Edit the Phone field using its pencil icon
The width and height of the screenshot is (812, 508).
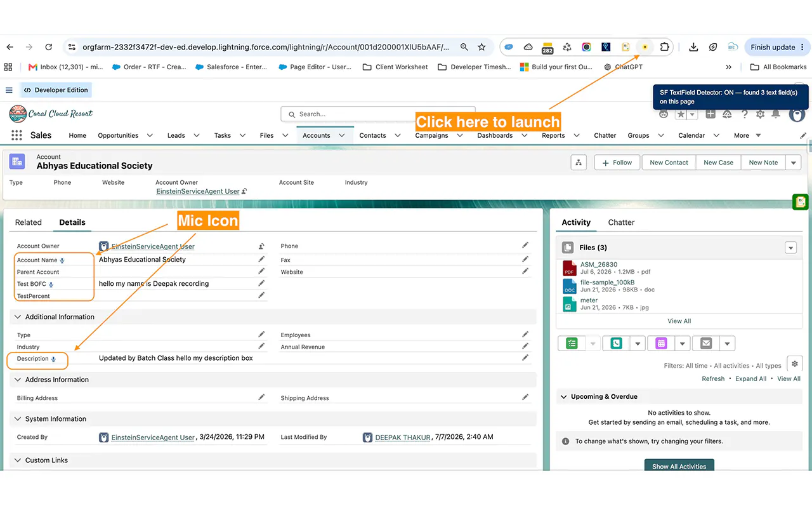point(525,245)
